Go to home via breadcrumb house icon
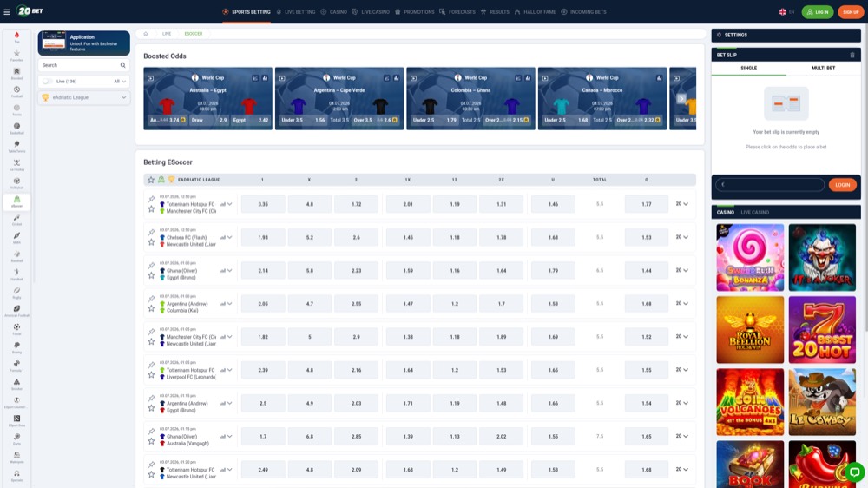 click(x=146, y=34)
